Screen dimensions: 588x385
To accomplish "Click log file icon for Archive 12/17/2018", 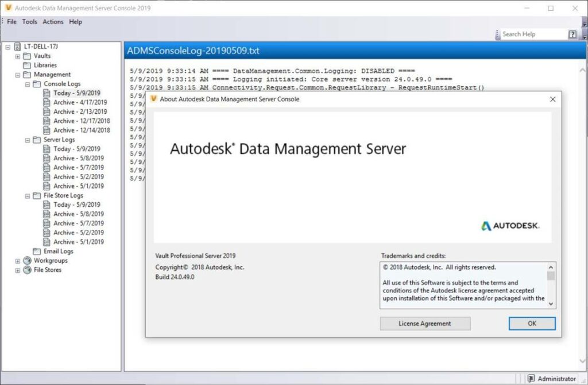I will [x=47, y=121].
